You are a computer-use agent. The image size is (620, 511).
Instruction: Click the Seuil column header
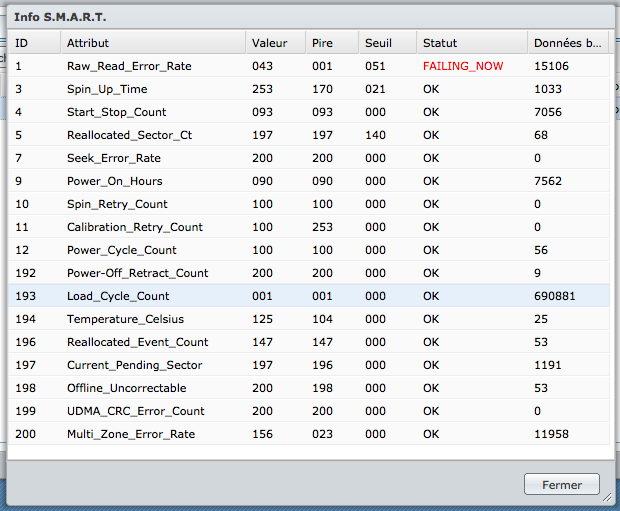(x=388, y=43)
